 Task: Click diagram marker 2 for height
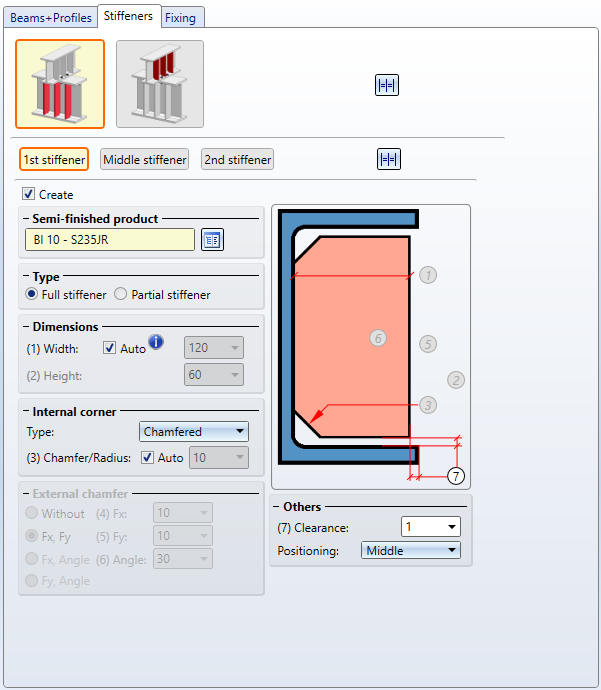point(456,380)
